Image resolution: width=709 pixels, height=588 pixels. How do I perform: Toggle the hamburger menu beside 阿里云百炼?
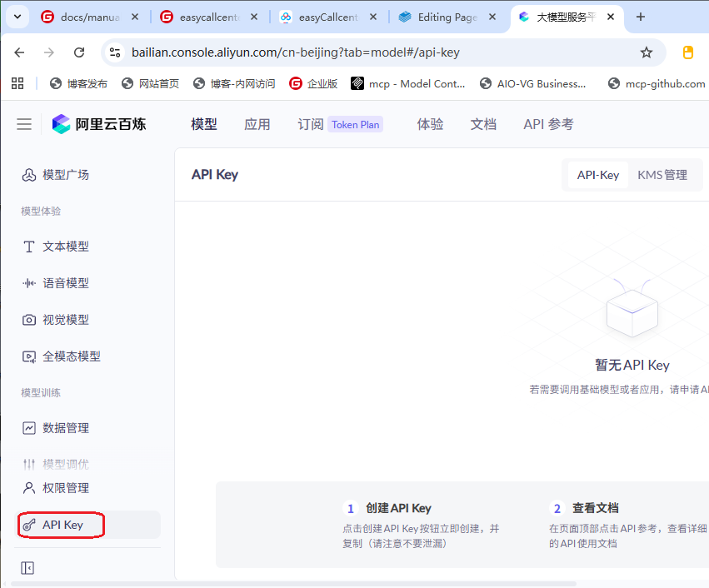24,124
